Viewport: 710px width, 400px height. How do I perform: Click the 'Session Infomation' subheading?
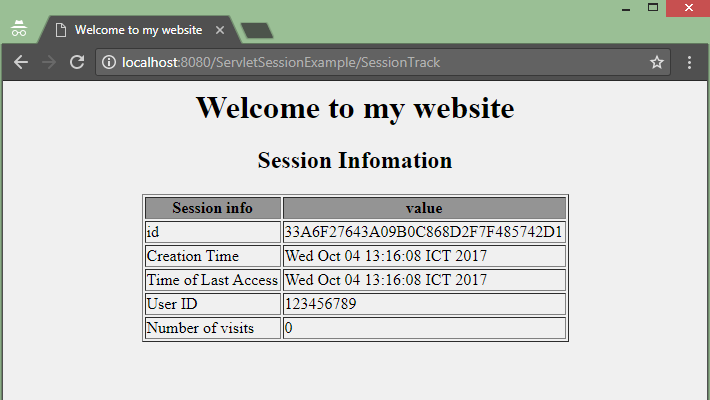click(x=355, y=160)
